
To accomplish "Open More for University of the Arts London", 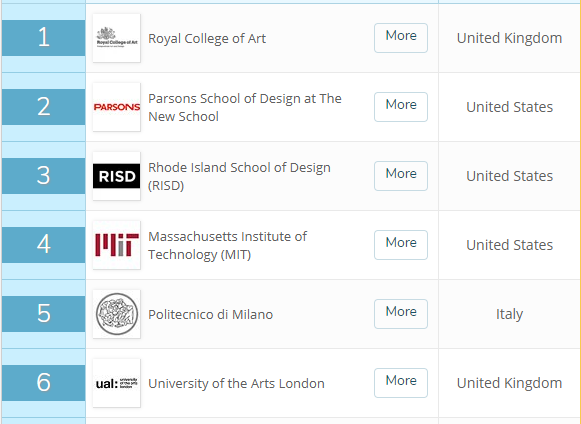I will 401,382.
